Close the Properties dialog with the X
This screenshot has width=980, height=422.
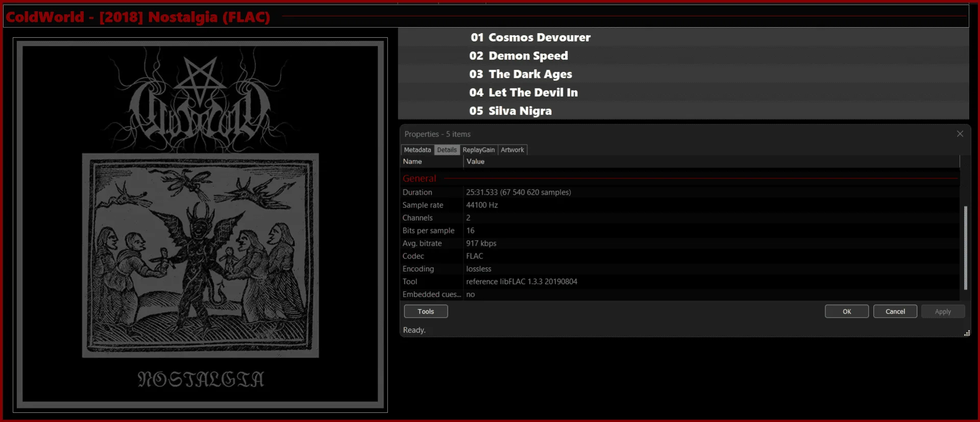960,134
